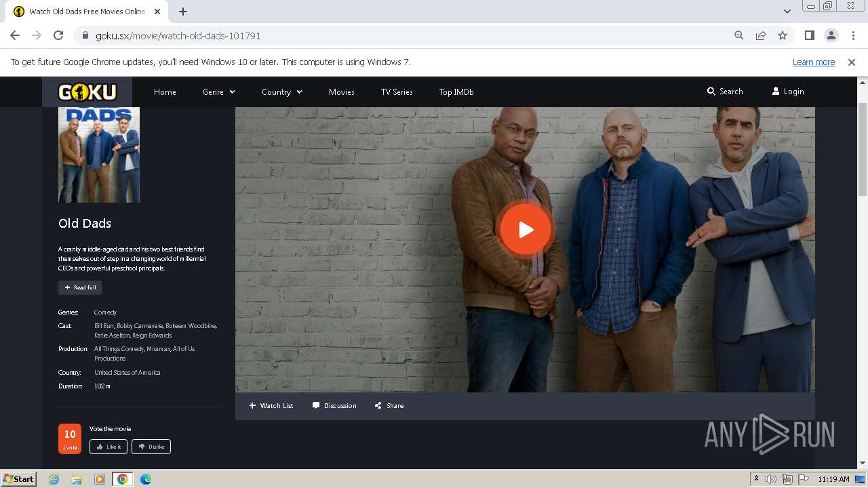Expand the Country dropdown
The width and height of the screenshot is (868, 488).
point(282,91)
